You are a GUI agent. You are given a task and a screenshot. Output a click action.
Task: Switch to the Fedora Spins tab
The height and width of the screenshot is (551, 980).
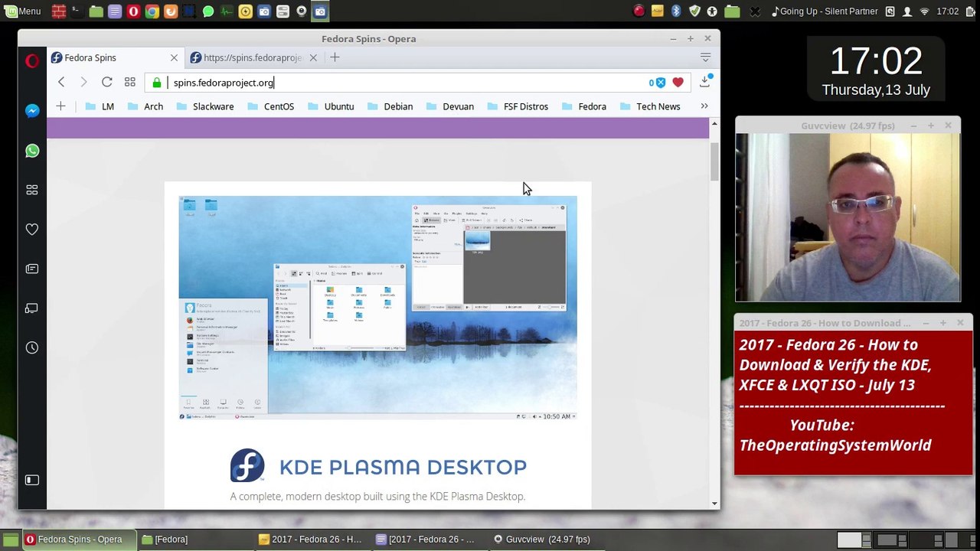[x=115, y=57]
